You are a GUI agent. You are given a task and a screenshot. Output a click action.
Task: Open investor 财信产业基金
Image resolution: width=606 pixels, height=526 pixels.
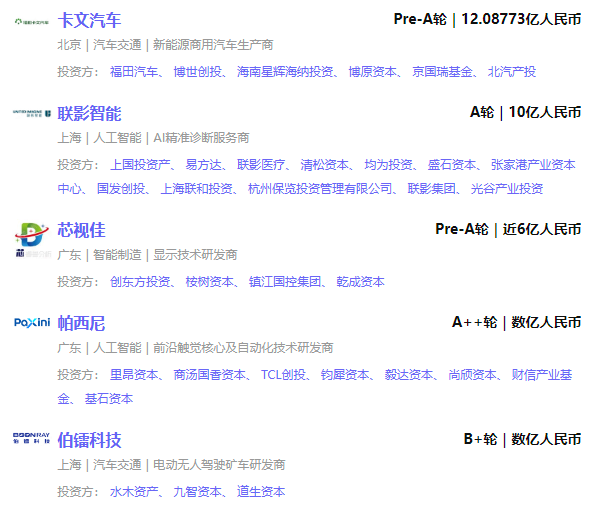[542, 375]
